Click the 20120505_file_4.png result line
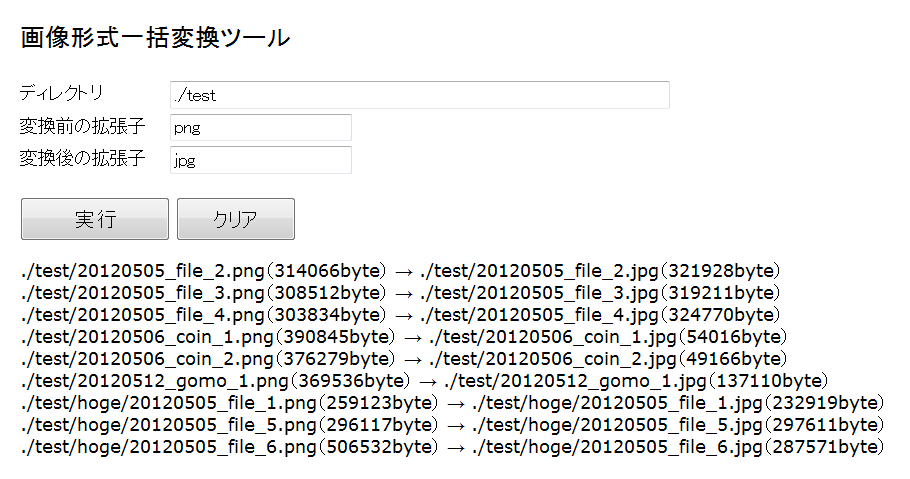The width and height of the screenshot is (910, 479). click(400, 315)
